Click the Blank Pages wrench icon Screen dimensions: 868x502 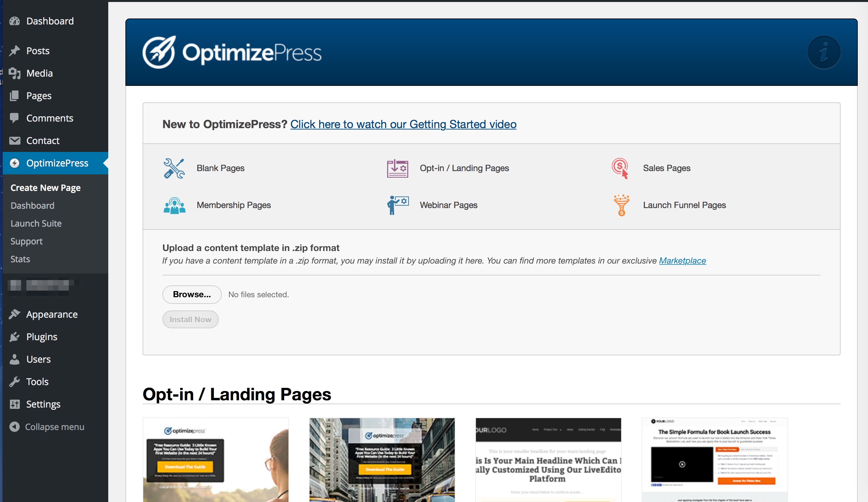tap(174, 168)
